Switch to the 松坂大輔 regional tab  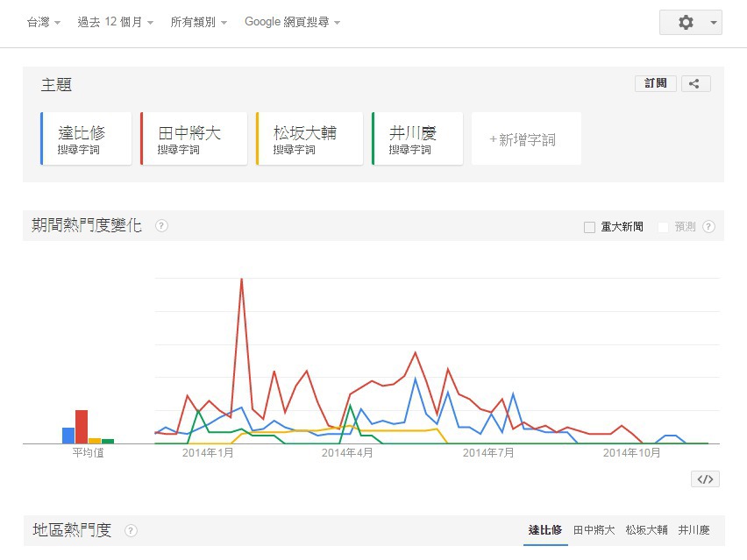tap(646, 530)
